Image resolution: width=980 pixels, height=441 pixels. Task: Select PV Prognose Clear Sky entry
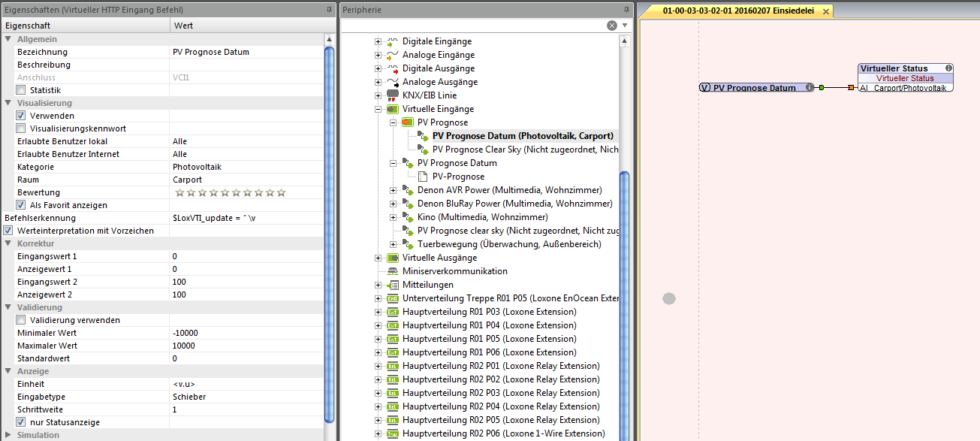525,150
